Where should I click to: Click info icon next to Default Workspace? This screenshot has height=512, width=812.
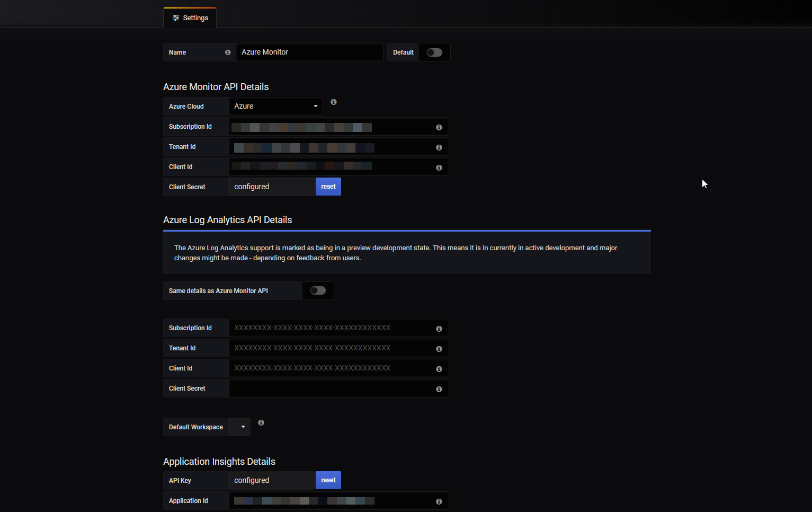(x=261, y=422)
